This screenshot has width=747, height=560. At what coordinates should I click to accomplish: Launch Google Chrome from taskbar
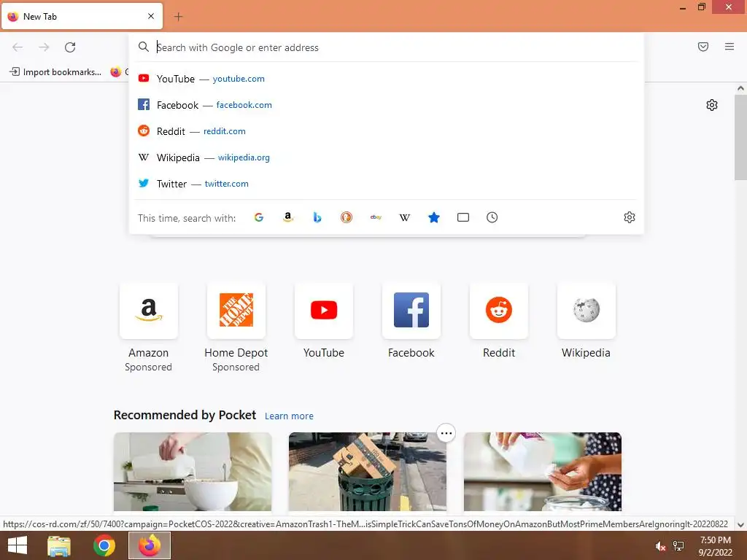tap(104, 545)
